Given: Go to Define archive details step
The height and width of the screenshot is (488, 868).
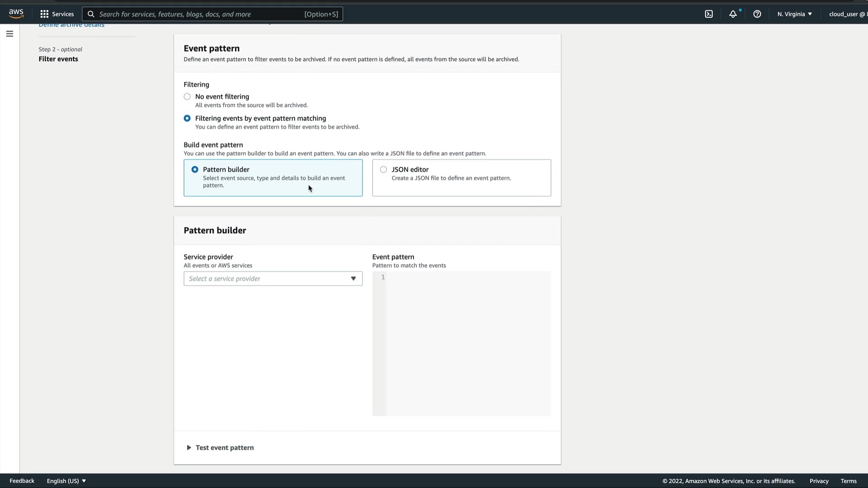Looking at the screenshot, I should pos(71,25).
